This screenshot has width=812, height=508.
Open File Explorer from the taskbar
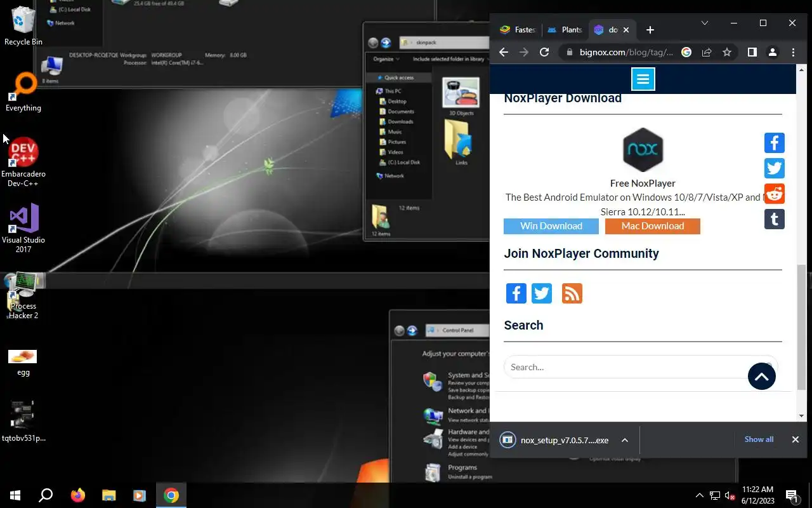tap(108, 495)
